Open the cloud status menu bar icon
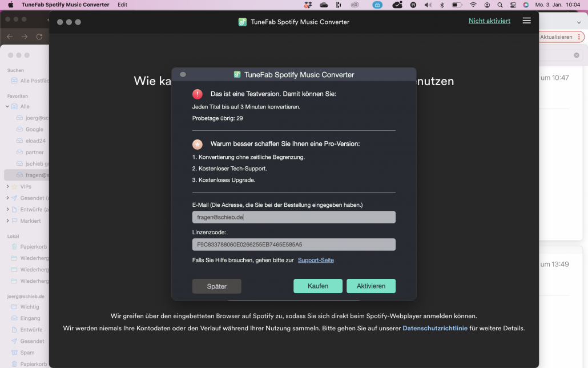The height and width of the screenshot is (368, 588). coord(324,5)
